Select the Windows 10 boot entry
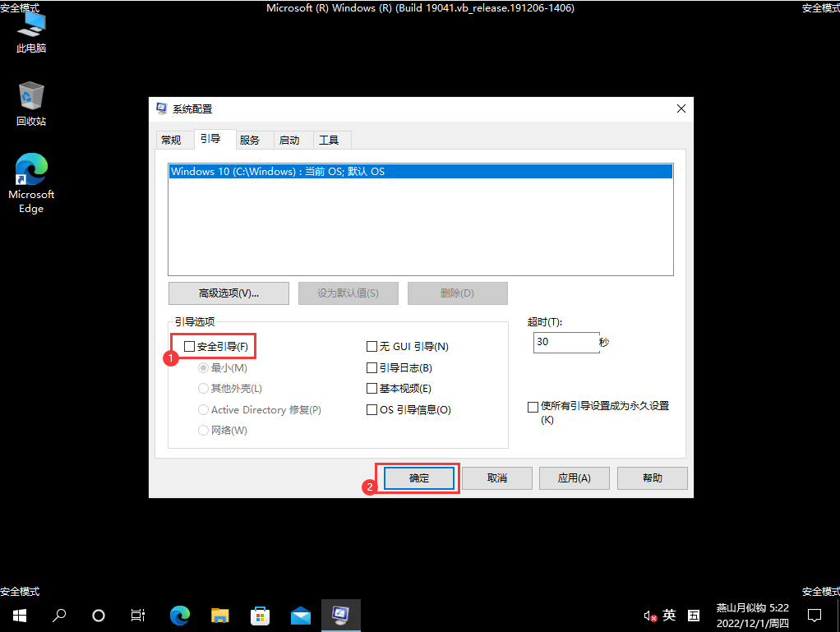 click(421, 172)
